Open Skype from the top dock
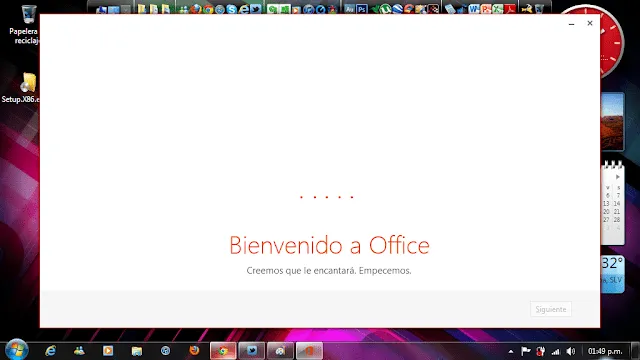This screenshot has height=360, width=640. 231,9
